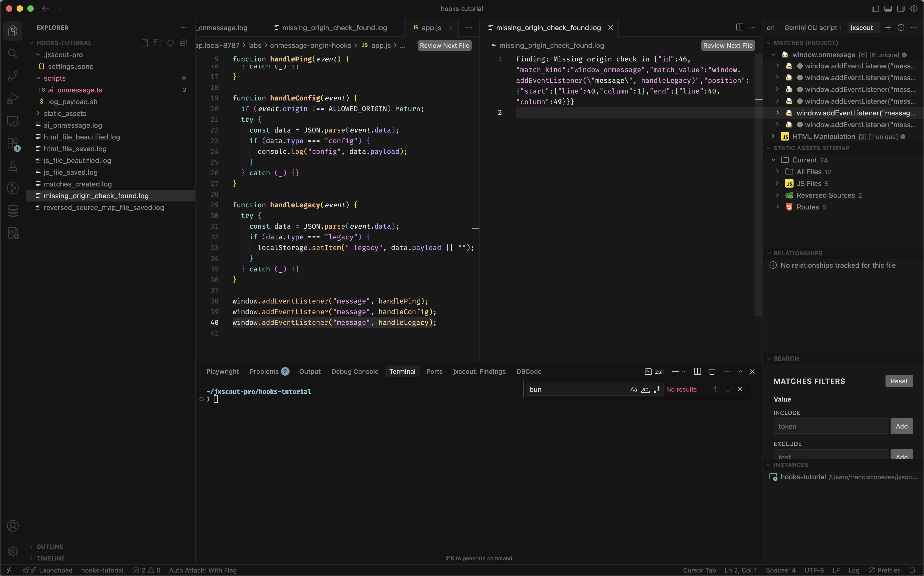
Task: Add a new terminal with plus icon
Action: point(675,371)
